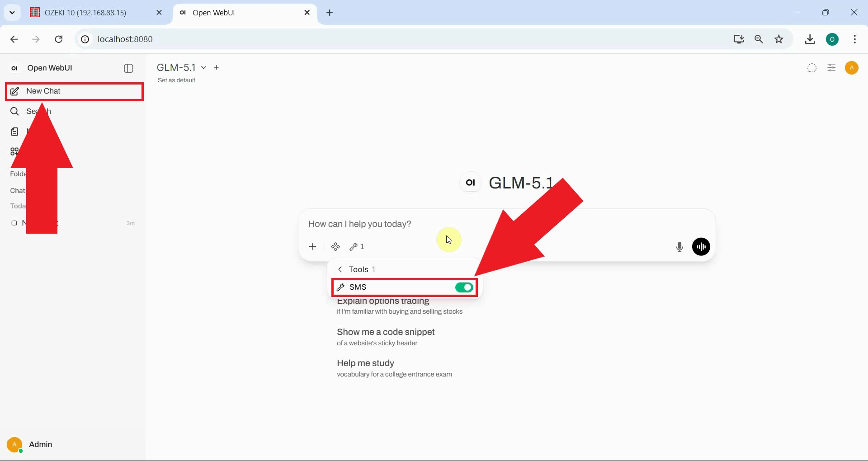Start a New Chat from sidebar
This screenshot has height=461, width=868.
click(75, 91)
